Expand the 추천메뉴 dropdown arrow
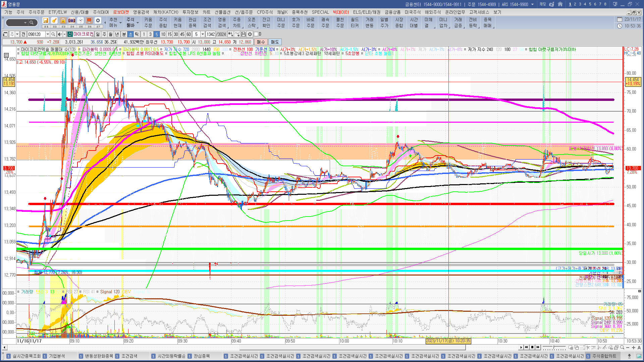Viewport: 644px width, 362px height. click(x=120, y=23)
